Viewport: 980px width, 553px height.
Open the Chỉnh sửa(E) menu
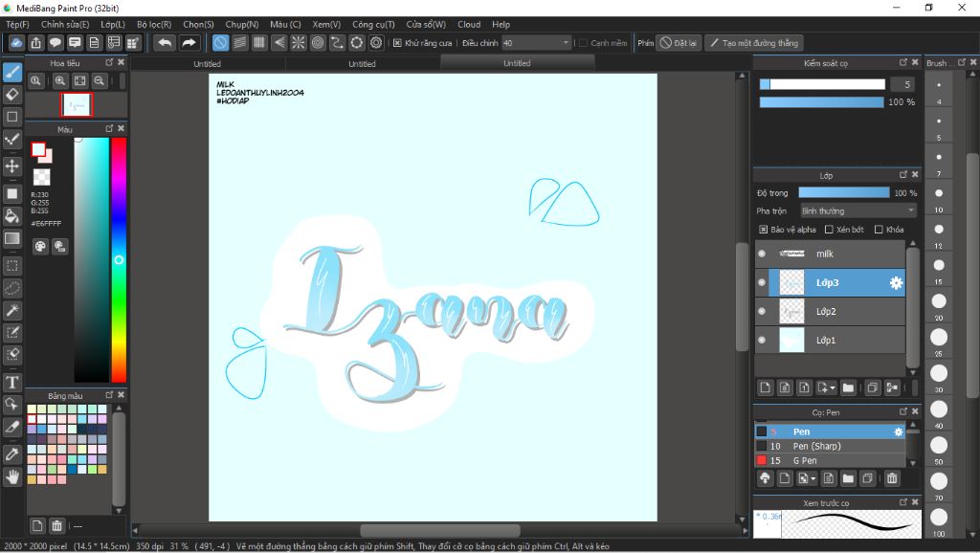pos(65,24)
